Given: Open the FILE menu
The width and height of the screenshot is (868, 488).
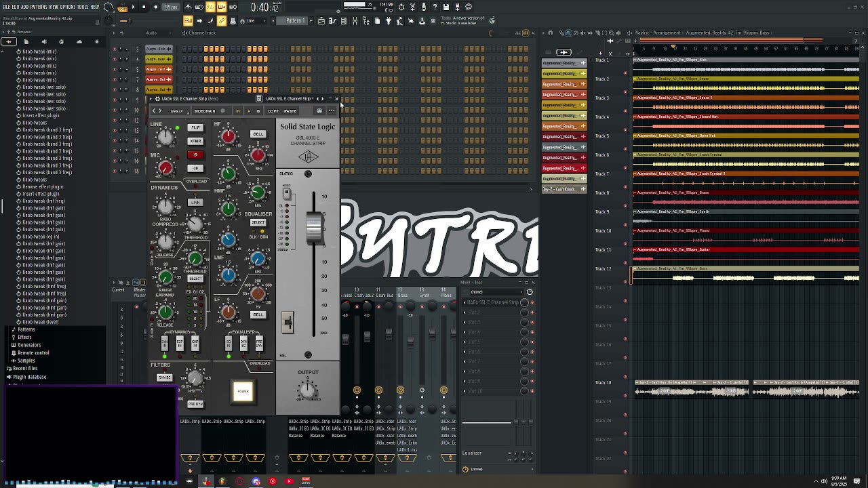Looking at the screenshot, I should point(6,7).
